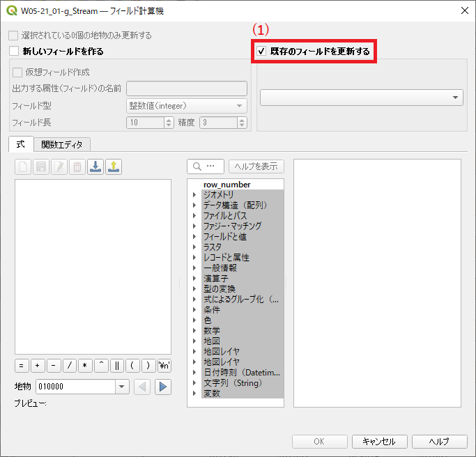Insert the string concatenation || operator
This screenshot has height=457, width=476.
coord(117,365)
